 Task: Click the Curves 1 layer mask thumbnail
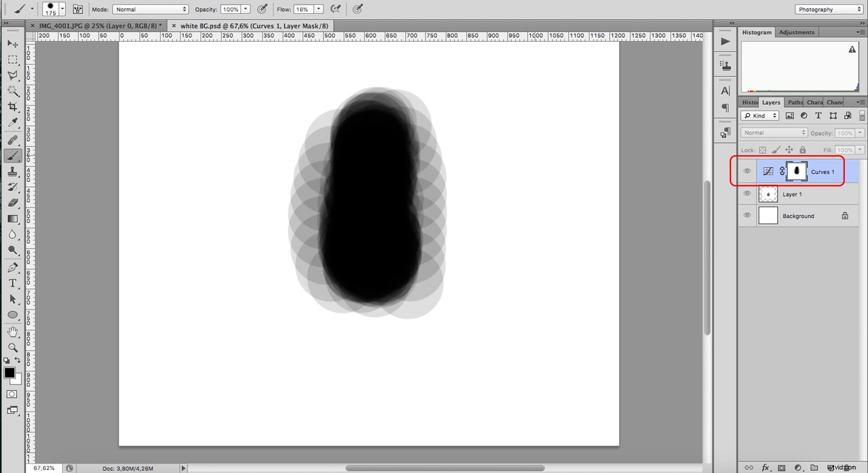click(x=797, y=171)
